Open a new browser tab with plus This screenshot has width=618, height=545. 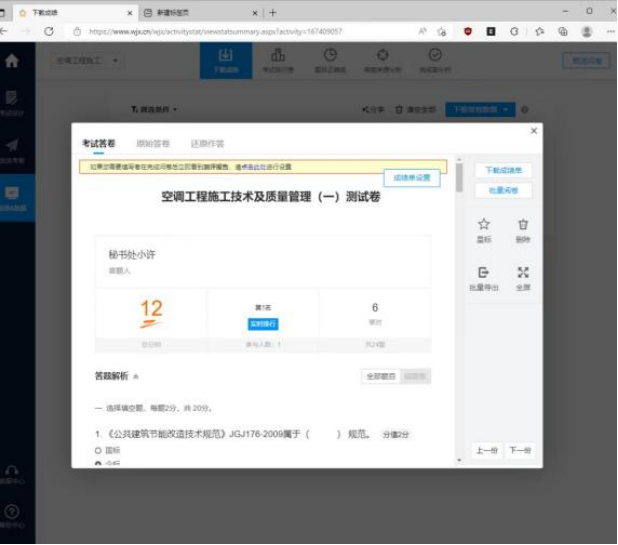tap(273, 13)
